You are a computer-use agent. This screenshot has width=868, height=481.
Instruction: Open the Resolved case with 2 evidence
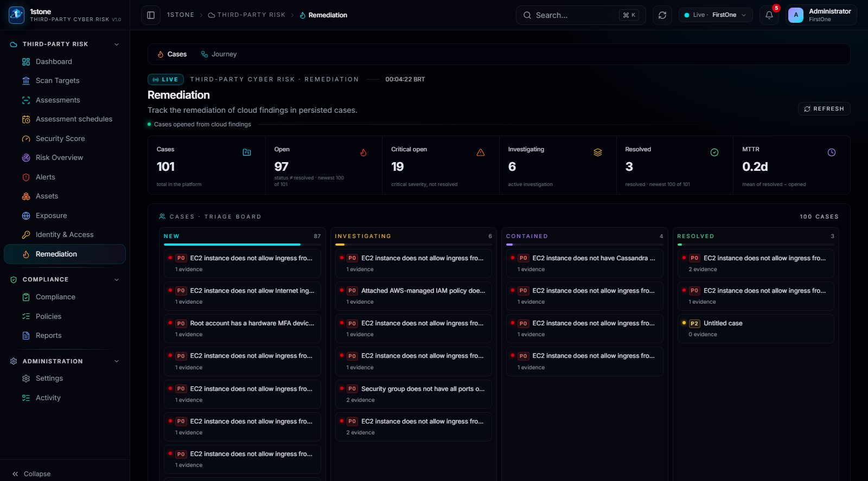pyautogui.click(x=756, y=264)
